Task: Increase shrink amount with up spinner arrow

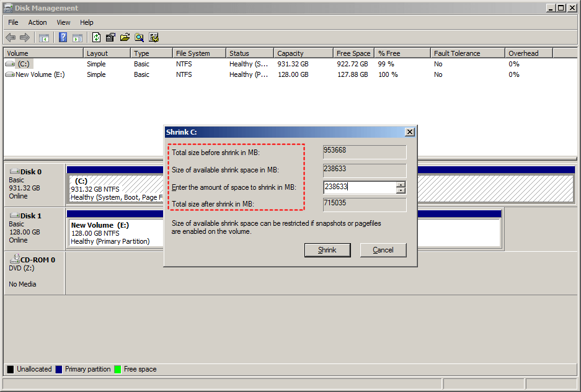Action: click(x=401, y=184)
